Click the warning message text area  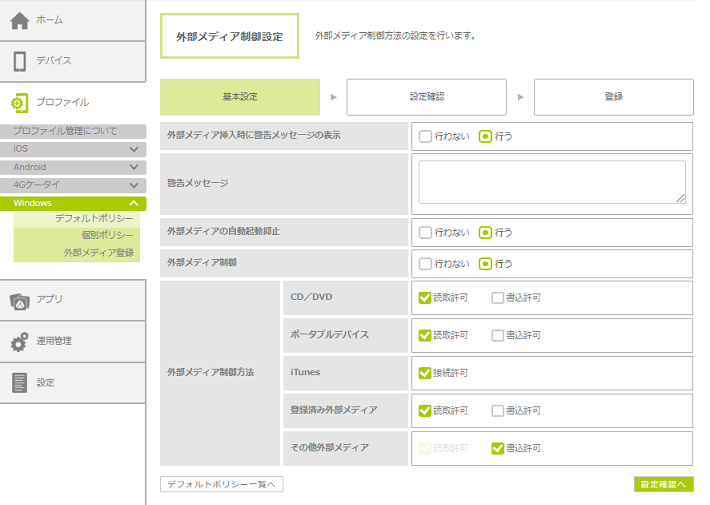click(551, 182)
